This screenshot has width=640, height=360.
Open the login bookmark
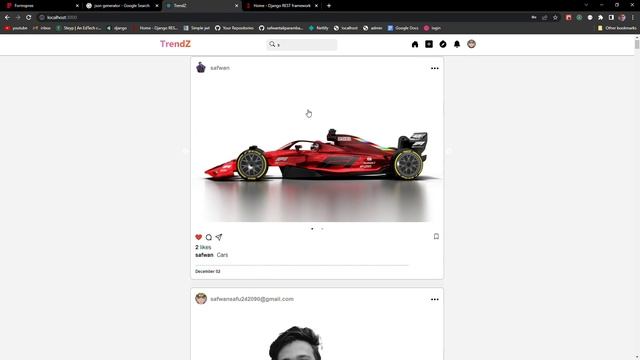point(432,28)
